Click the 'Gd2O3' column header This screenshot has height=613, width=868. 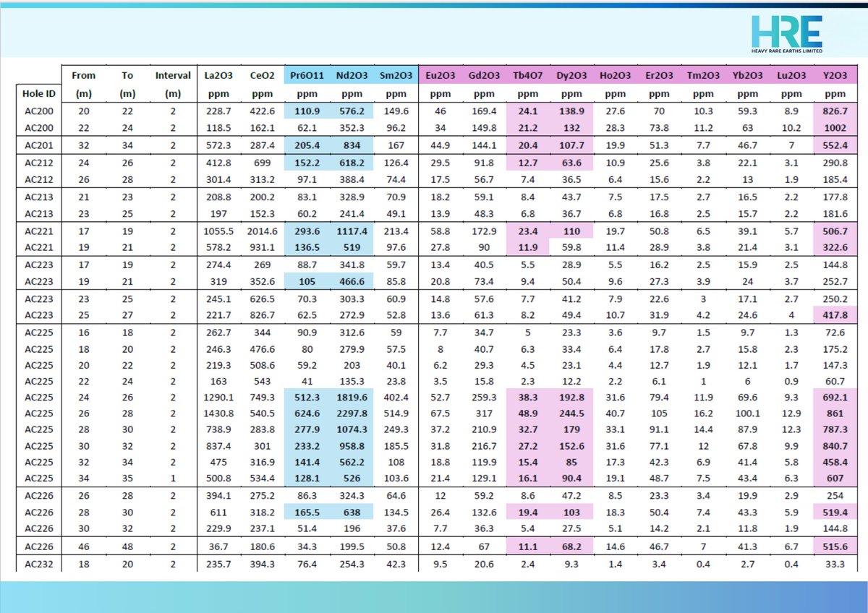point(484,75)
